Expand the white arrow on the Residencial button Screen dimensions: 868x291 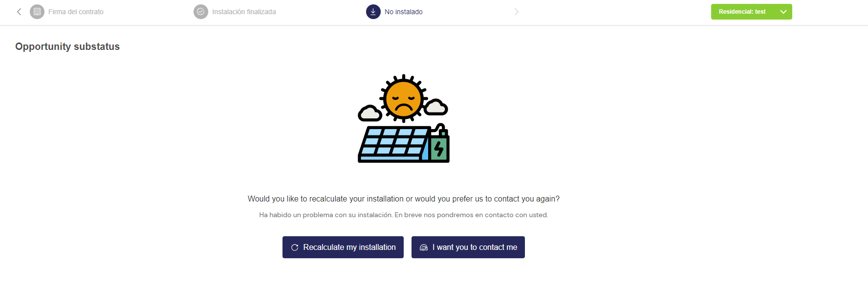(x=783, y=12)
